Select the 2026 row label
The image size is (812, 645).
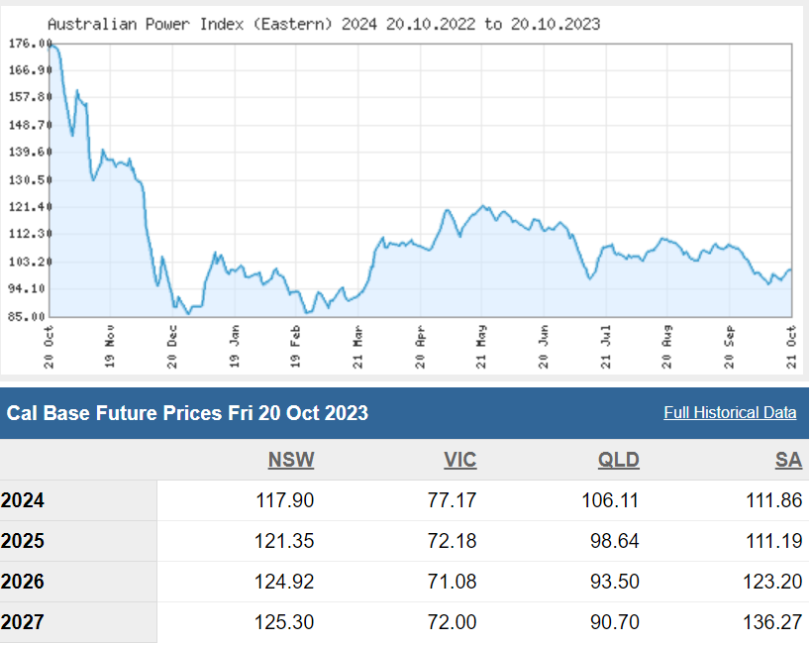click(x=24, y=582)
